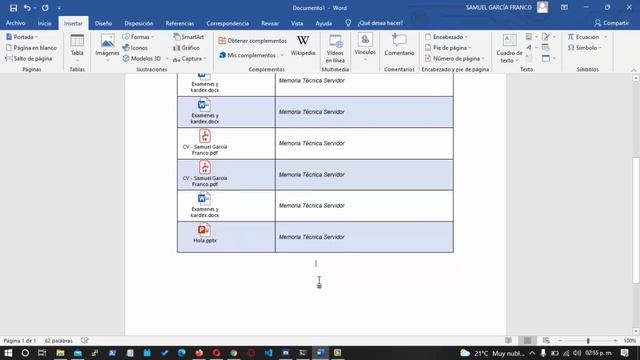Viewport: 640px width, 360px height.
Task: Add a new Comentario
Action: (399, 45)
